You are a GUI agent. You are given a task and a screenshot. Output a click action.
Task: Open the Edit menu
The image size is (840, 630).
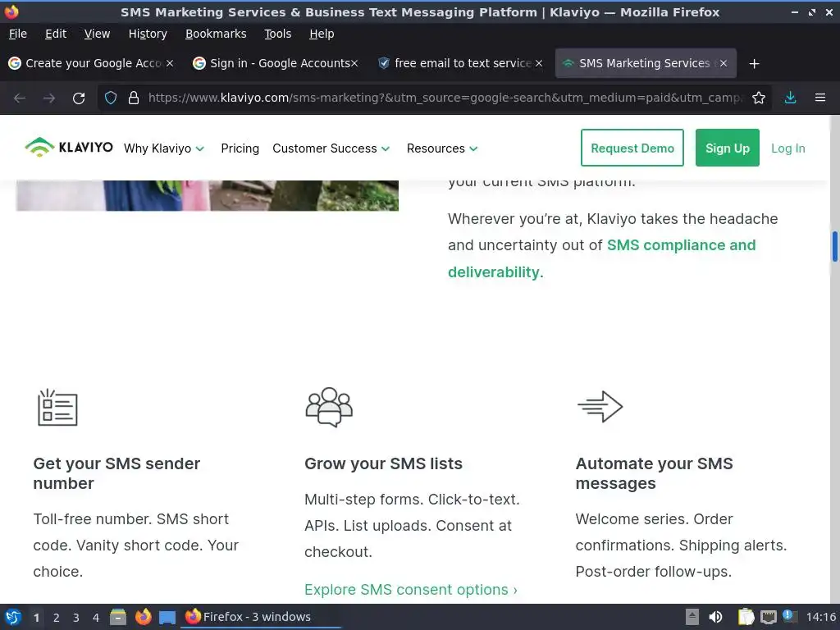pos(56,34)
